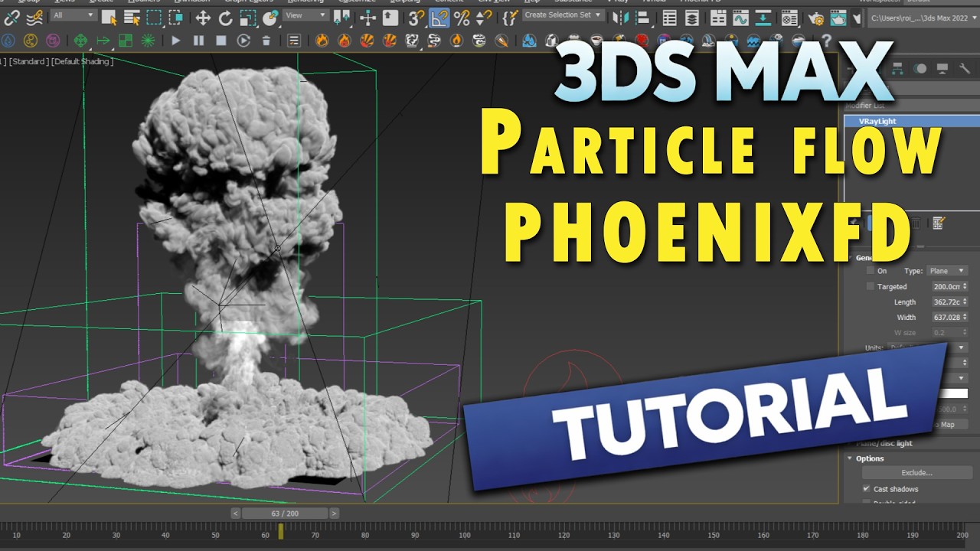Activate the Select and Rotate tool
This screenshot has height=551, width=980.
pyautogui.click(x=226, y=18)
